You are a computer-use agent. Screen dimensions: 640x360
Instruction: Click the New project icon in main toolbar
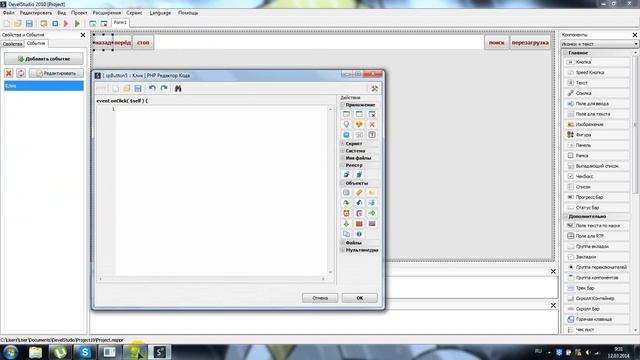tap(7, 24)
